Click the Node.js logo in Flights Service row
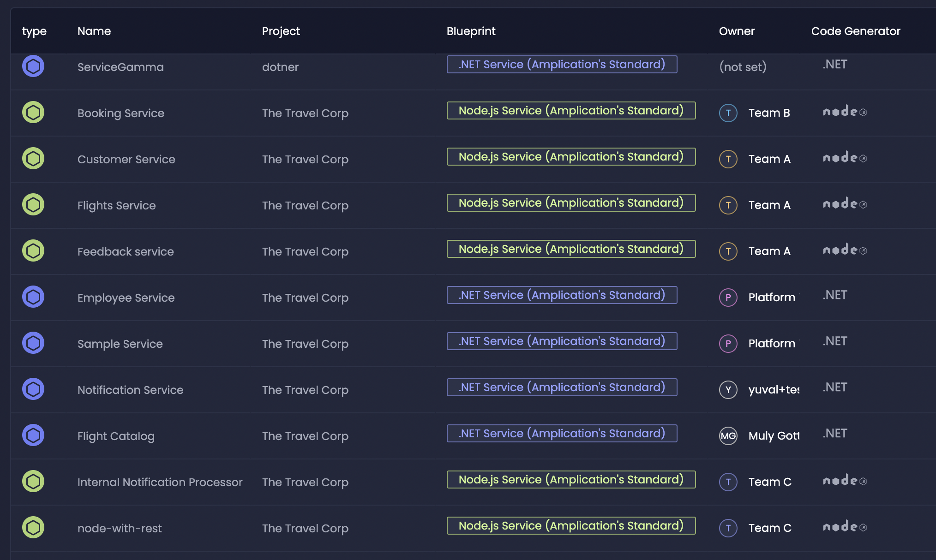The width and height of the screenshot is (936, 560). point(845,204)
